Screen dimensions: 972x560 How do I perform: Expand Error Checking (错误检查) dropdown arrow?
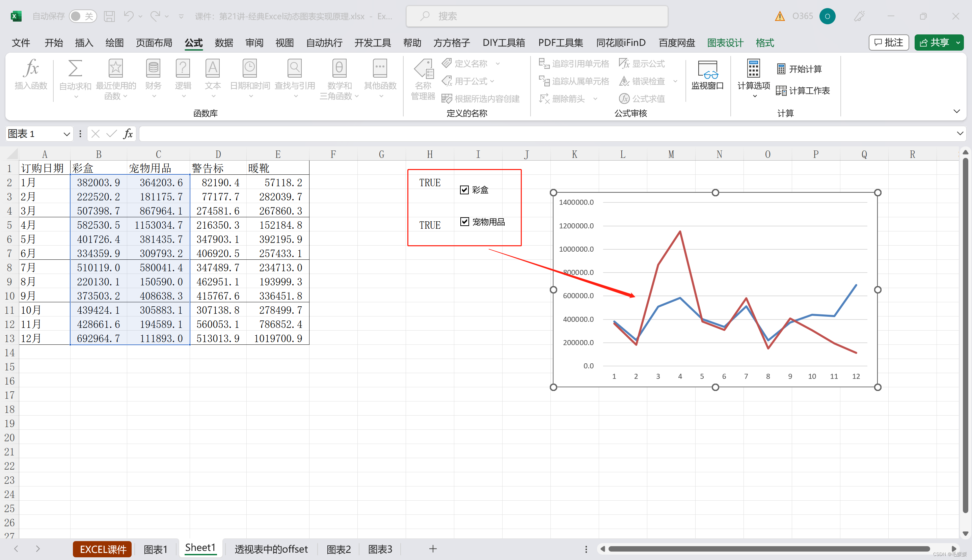point(675,81)
